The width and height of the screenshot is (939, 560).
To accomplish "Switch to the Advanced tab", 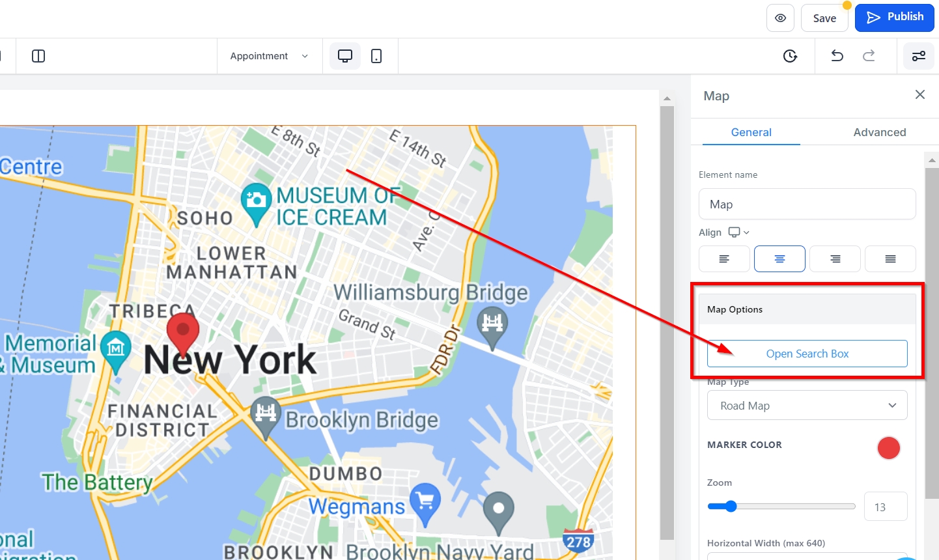I will coord(879,132).
